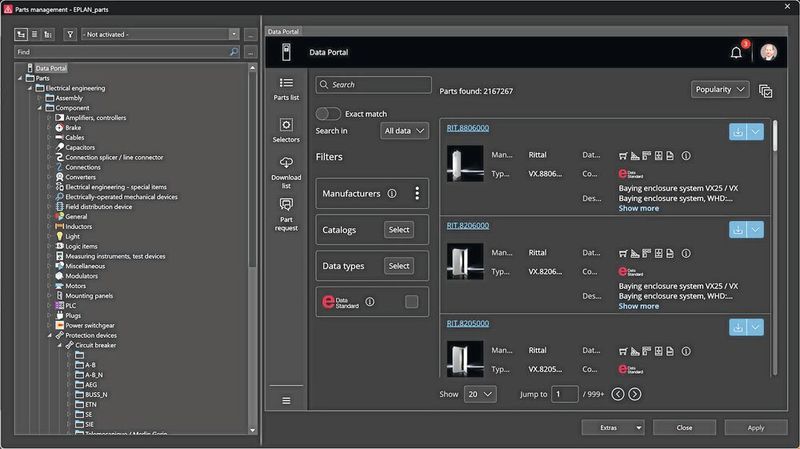Open Show 20 results-per-page dropdown
Screen dimensions: 800x449
click(x=481, y=394)
